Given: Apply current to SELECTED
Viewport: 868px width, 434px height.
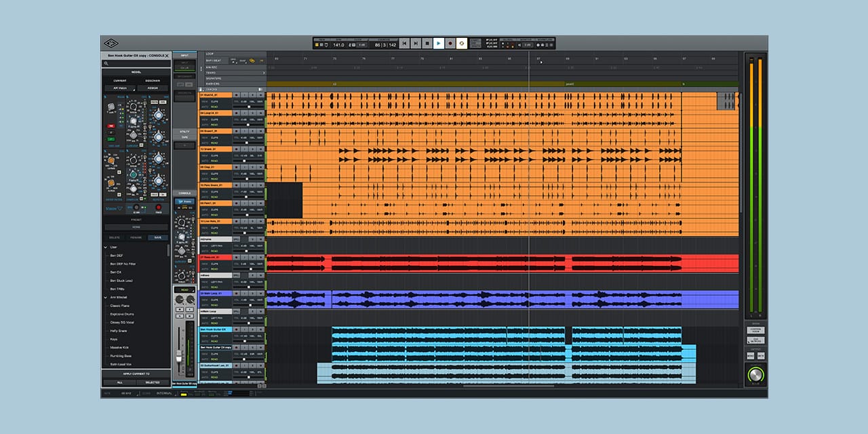Looking at the screenshot, I should [153, 382].
